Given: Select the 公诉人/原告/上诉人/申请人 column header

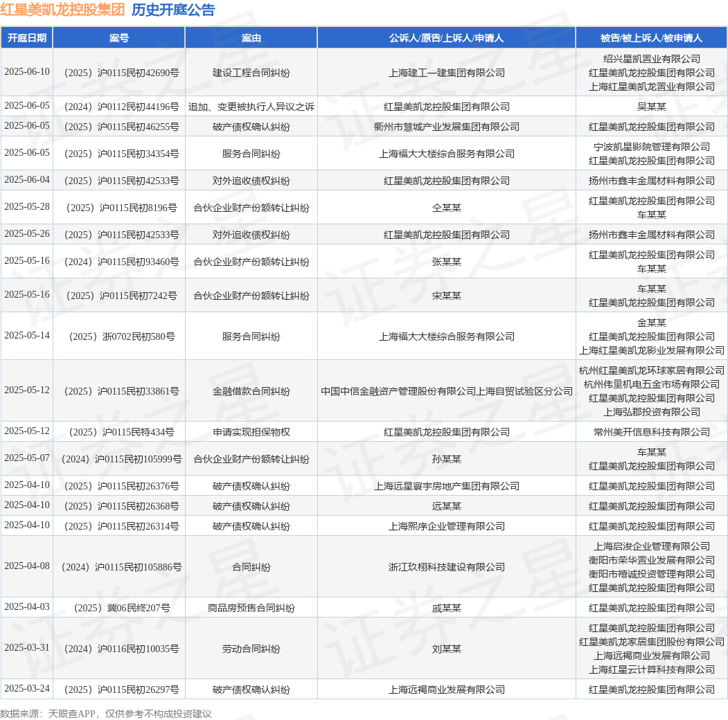Looking at the screenshot, I should [x=447, y=38].
